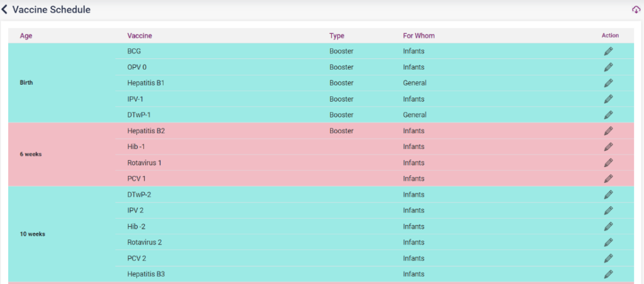Click the cloud download icon
This screenshot has width=644, height=284.
click(x=636, y=10)
